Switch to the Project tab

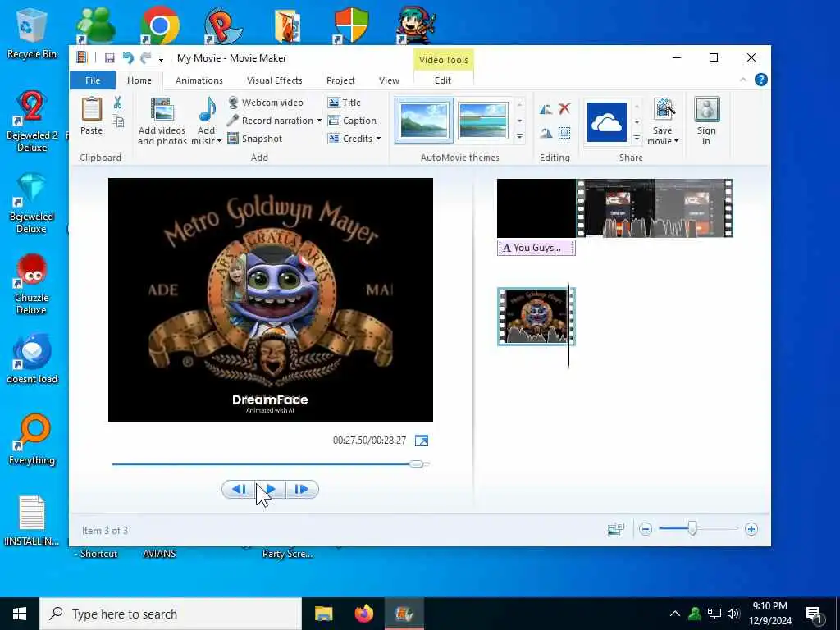tap(340, 80)
